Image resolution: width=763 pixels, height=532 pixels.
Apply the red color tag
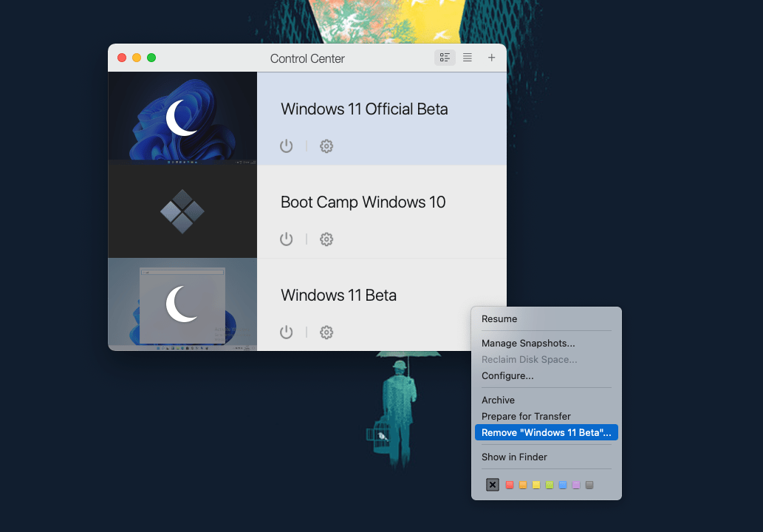pyautogui.click(x=510, y=485)
